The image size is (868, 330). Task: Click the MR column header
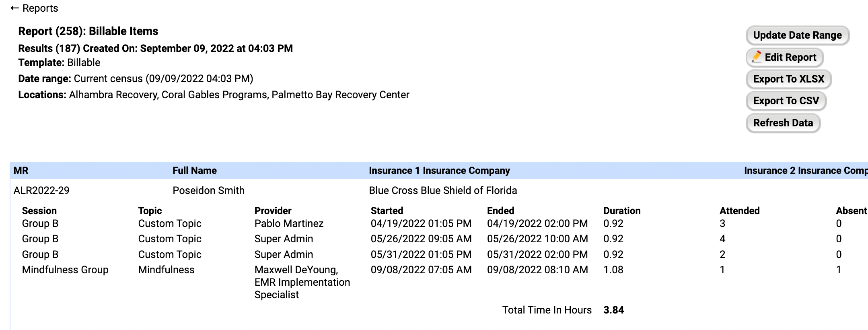pos(21,171)
